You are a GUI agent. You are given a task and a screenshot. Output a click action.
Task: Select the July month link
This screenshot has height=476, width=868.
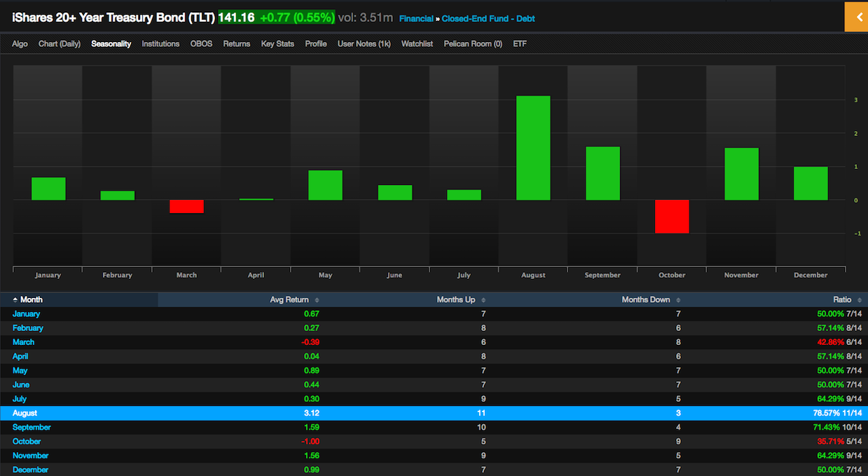pos(20,399)
